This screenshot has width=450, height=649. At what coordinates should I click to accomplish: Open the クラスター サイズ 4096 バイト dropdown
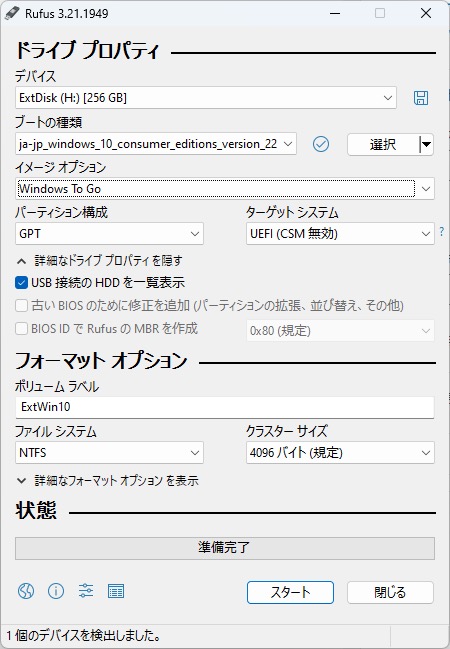coord(340,452)
